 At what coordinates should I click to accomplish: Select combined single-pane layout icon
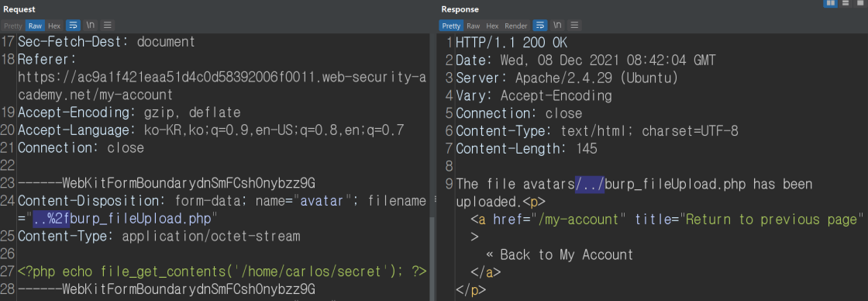coord(859,3)
